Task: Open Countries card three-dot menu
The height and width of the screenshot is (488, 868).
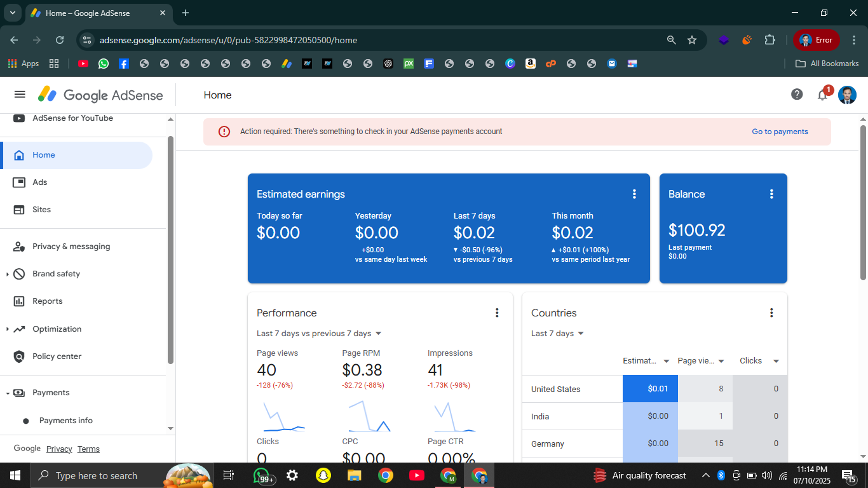Action: (x=771, y=313)
